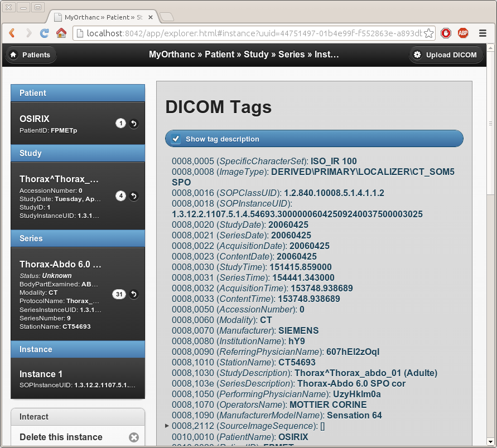Click the SeriesDate tag row
497x448 pixels.
[x=242, y=235]
